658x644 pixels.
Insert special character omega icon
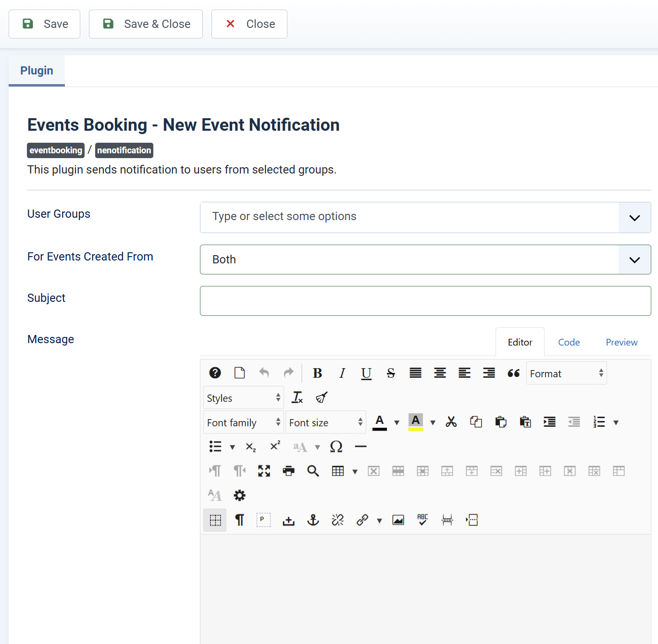tap(336, 446)
